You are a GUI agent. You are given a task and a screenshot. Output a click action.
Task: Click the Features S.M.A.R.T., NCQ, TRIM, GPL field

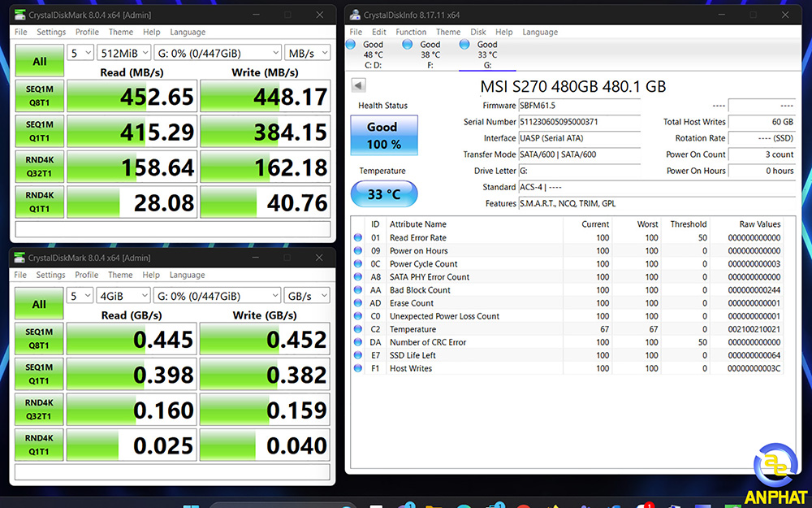point(657,203)
